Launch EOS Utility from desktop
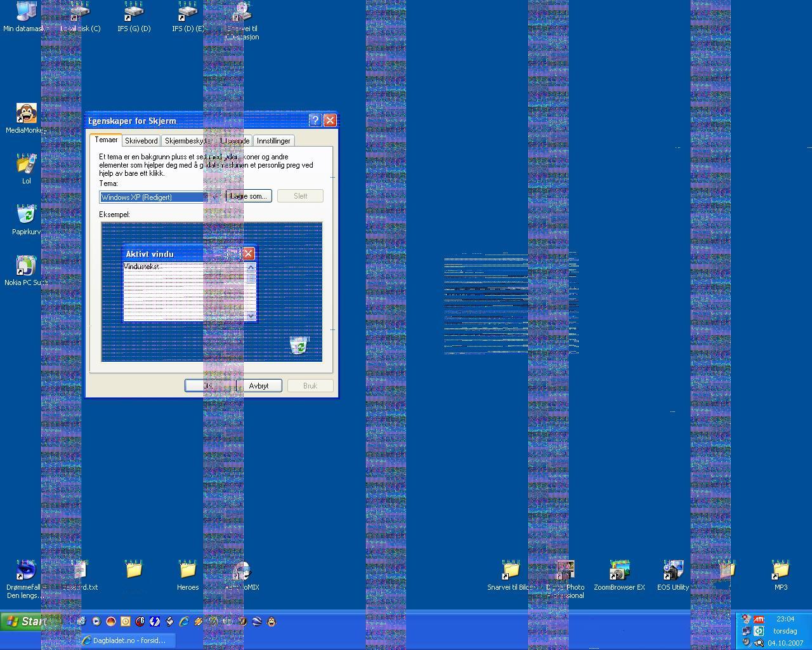 point(672,571)
